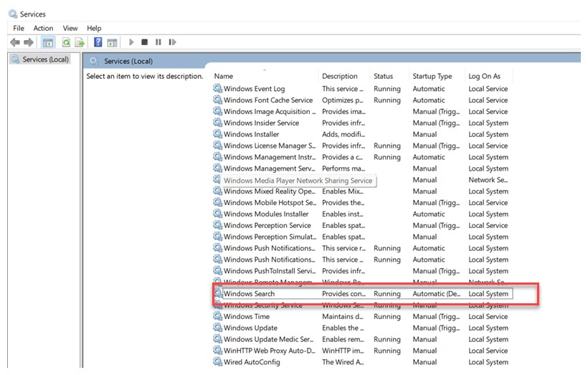This screenshot has width=588, height=375.
Task: Select the Windows Management Serv... row
Action: pos(362,168)
